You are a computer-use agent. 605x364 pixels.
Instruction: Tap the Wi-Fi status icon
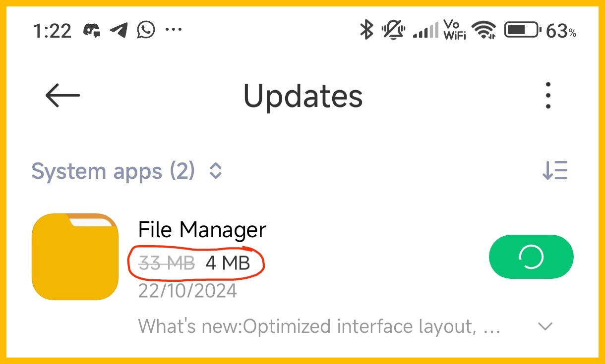(x=484, y=30)
